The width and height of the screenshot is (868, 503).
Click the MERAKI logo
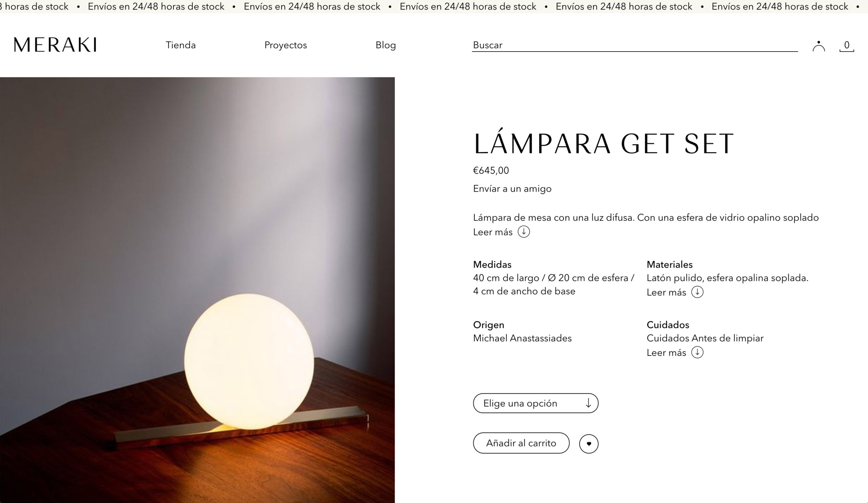[55, 45]
